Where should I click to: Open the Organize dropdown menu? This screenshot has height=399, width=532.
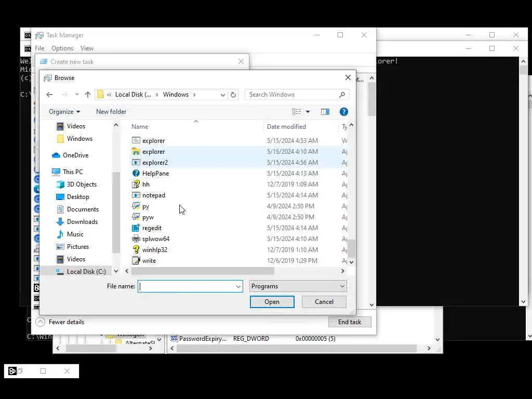[64, 112]
